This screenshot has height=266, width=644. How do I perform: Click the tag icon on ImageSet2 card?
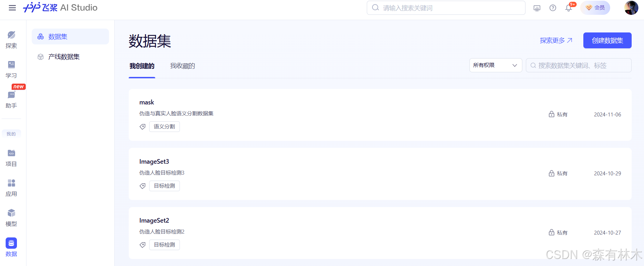click(x=142, y=245)
